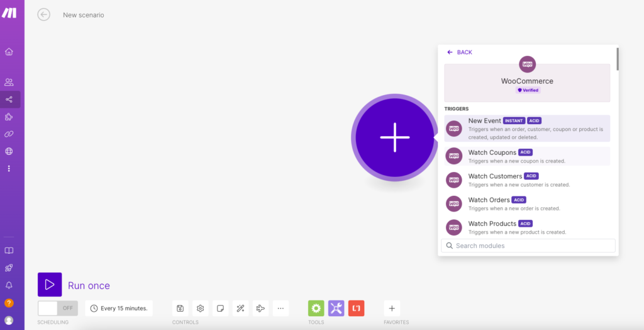Click the INSTANT tag on New Event
Image resolution: width=644 pixels, height=330 pixels.
(x=514, y=120)
